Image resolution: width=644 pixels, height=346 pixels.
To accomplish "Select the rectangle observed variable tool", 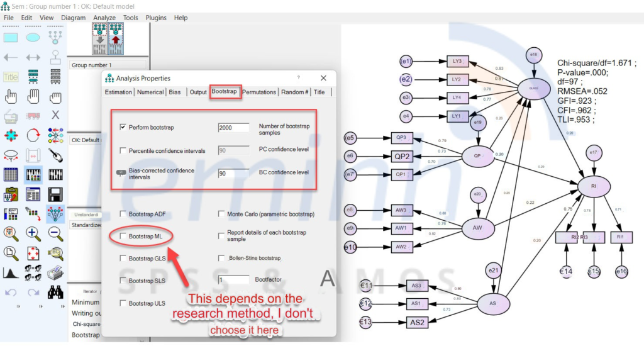I will pyautogui.click(x=11, y=38).
